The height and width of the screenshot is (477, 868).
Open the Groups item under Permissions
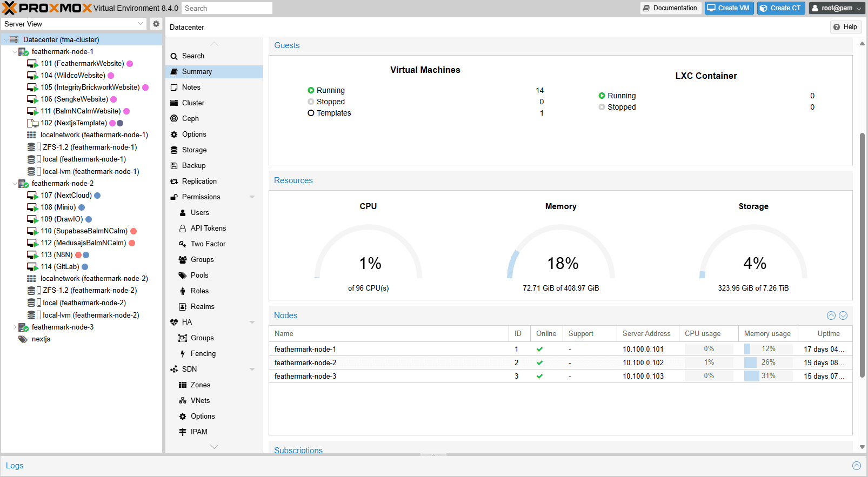[x=214, y=260]
